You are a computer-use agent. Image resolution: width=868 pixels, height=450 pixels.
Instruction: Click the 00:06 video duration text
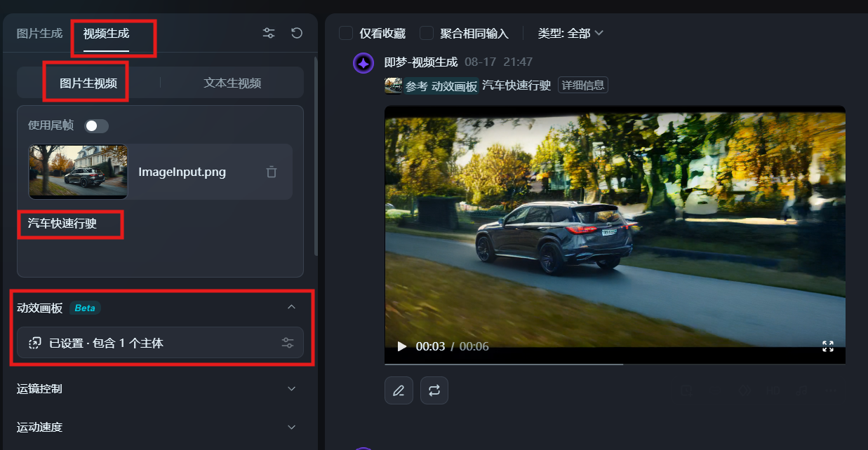coord(474,346)
